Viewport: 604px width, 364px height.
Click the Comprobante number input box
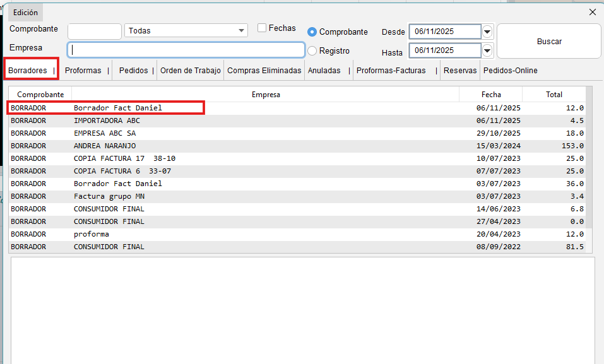pos(94,32)
